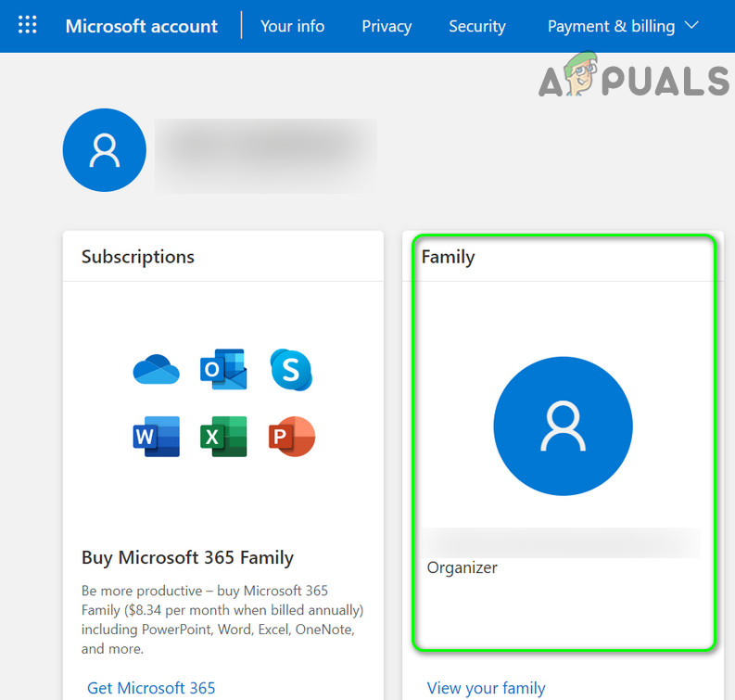Open the Get Microsoft 365 link
Viewport: 735px width, 700px height.
click(151, 688)
